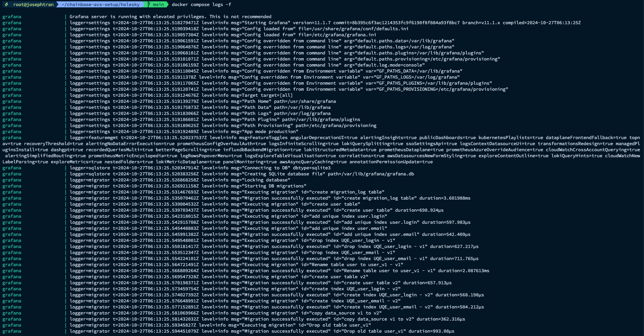
Task: Click the root@josephtran prompt segment
Action: (x=33, y=4)
